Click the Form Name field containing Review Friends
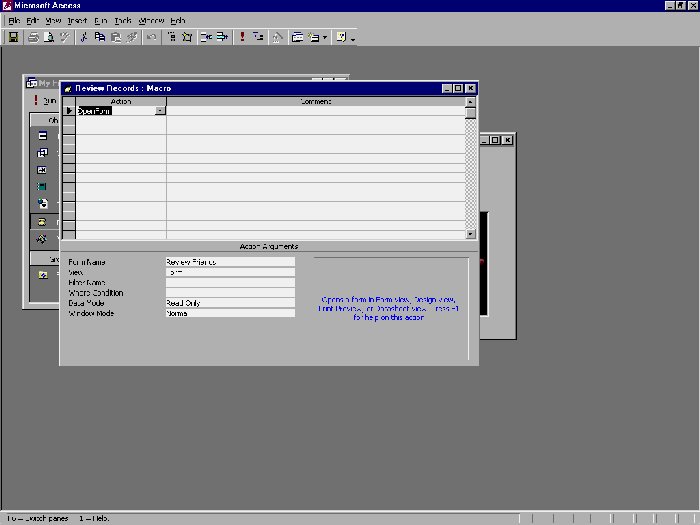 coord(230,262)
